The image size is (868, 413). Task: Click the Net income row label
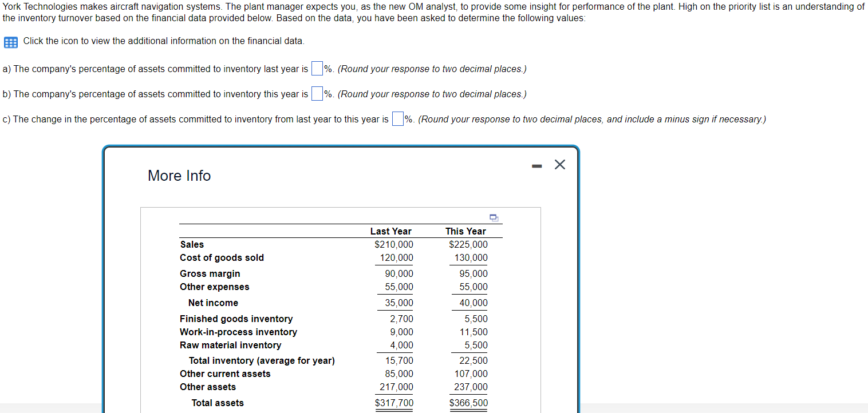pyautogui.click(x=212, y=303)
